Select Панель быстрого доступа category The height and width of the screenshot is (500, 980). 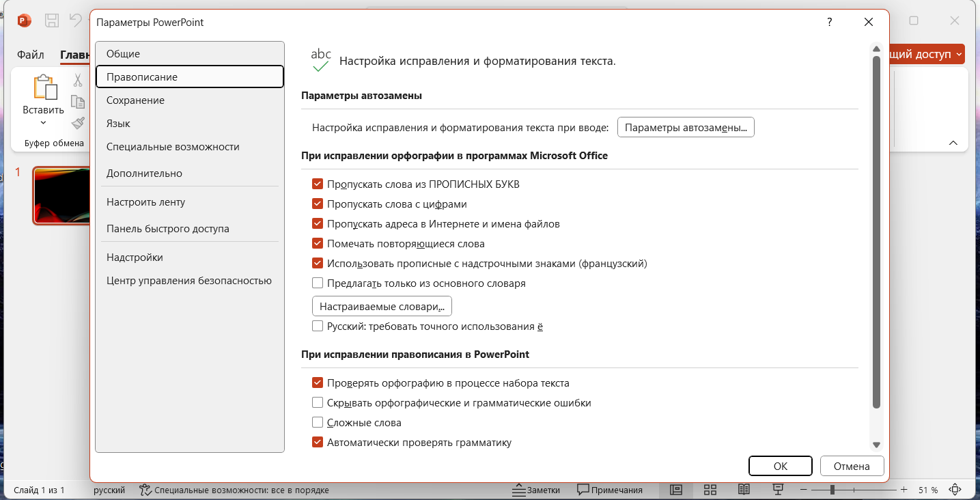coord(190,229)
